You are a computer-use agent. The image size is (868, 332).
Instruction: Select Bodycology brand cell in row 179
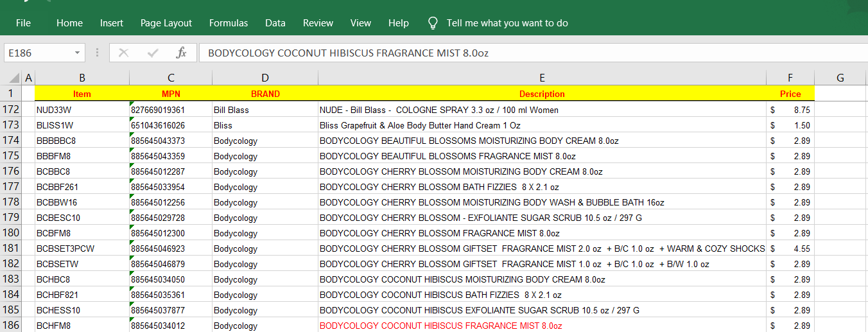point(265,218)
